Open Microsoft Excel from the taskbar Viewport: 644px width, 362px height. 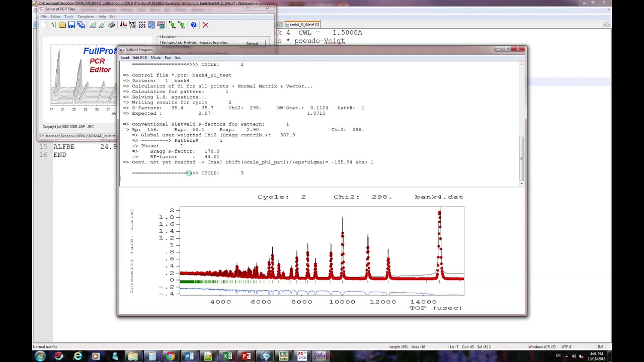click(x=226, y=356)
